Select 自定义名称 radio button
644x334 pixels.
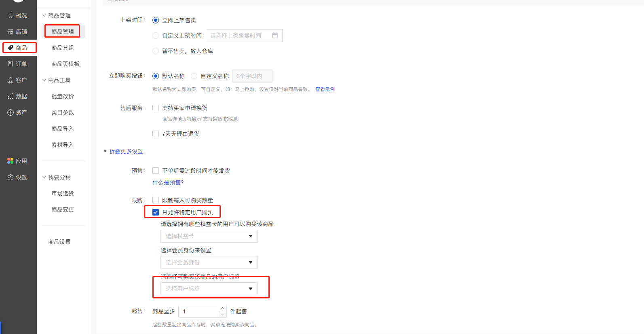[x=194, y=76]
